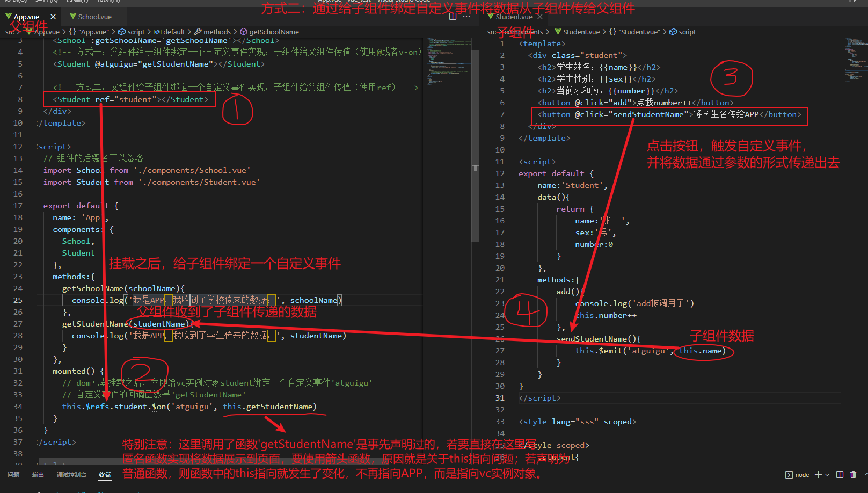
Task: Click 'number:0' in Student.vue data
Action: [594, 244]
